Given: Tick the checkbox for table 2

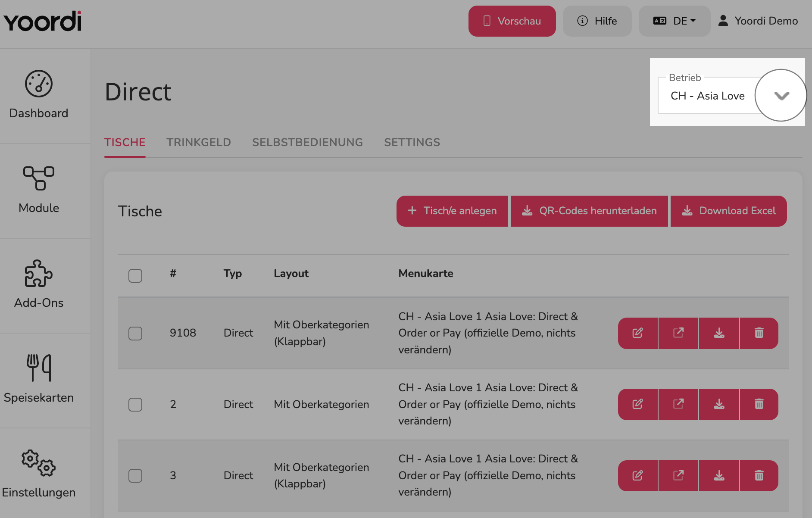Looking at the screenshot, I should coord(135,404).
